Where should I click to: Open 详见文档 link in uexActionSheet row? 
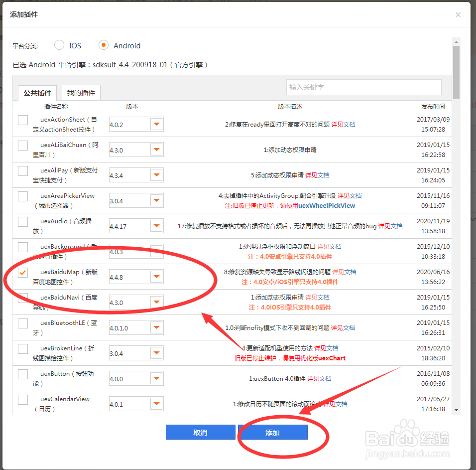click(x=343, y=124)
